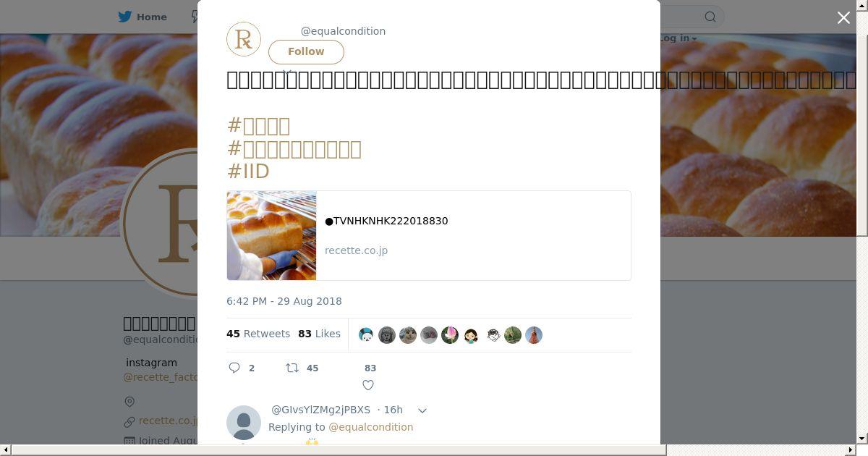868x456 pixels.
Task: Click the retweet arrows icon
Action: [x=292, y=368]
